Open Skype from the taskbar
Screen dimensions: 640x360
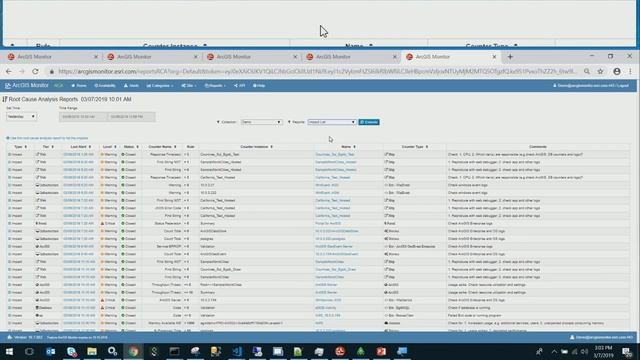(x=71, y=351)
